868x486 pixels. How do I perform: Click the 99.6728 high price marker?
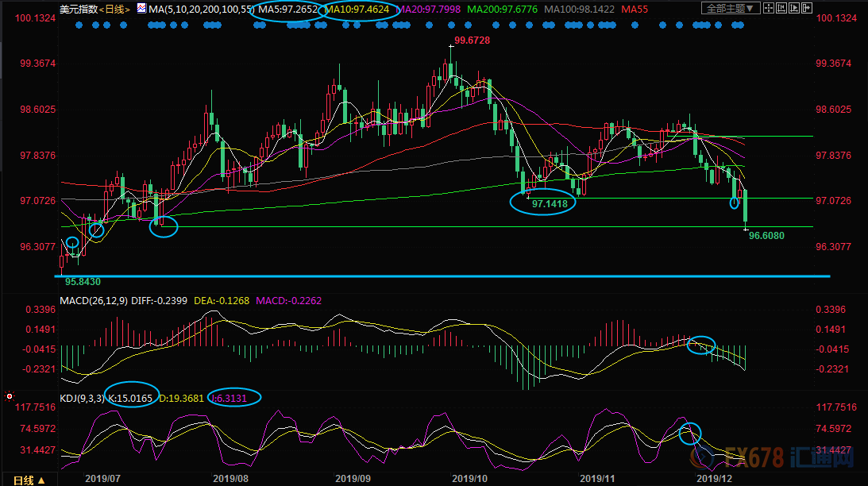click(x=471, y=40)
